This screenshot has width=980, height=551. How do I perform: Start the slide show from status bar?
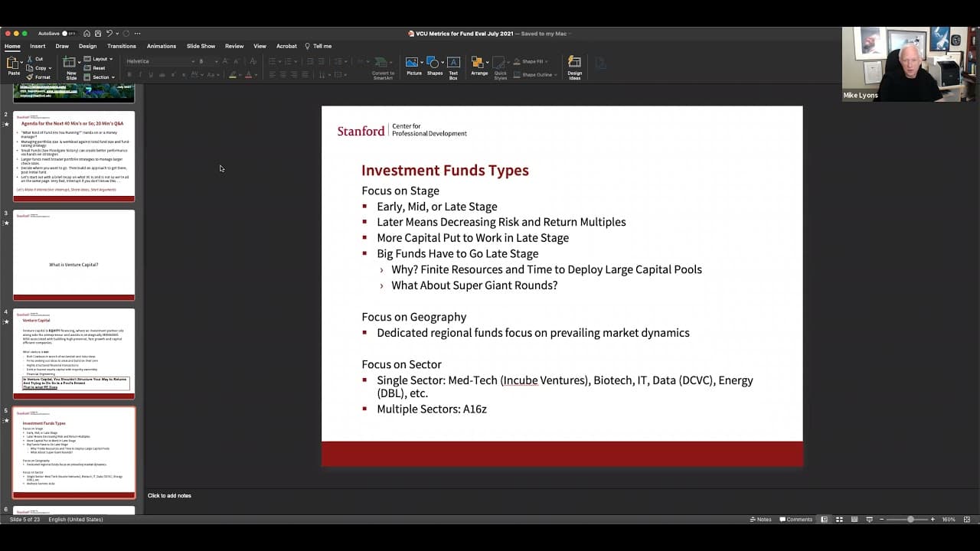click(869, 520)
